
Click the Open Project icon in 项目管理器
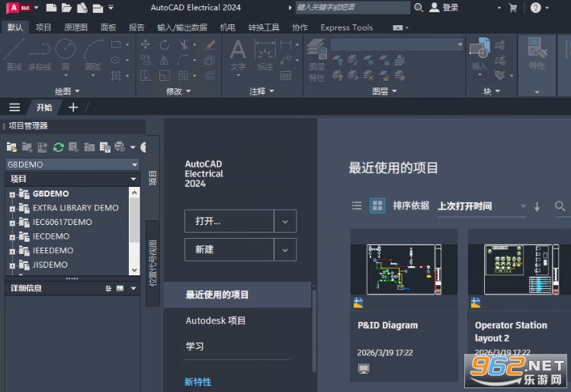pos(11,147)
